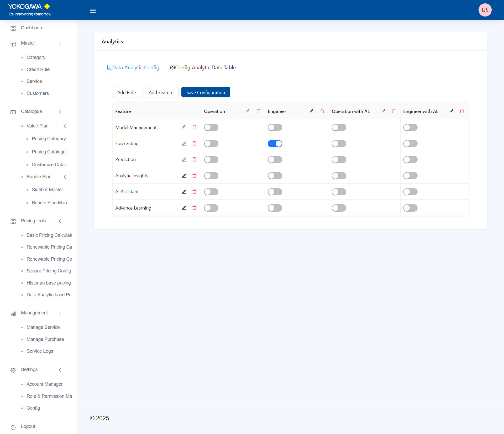
Task: Delete the Model Management feature
Action: 194,127
